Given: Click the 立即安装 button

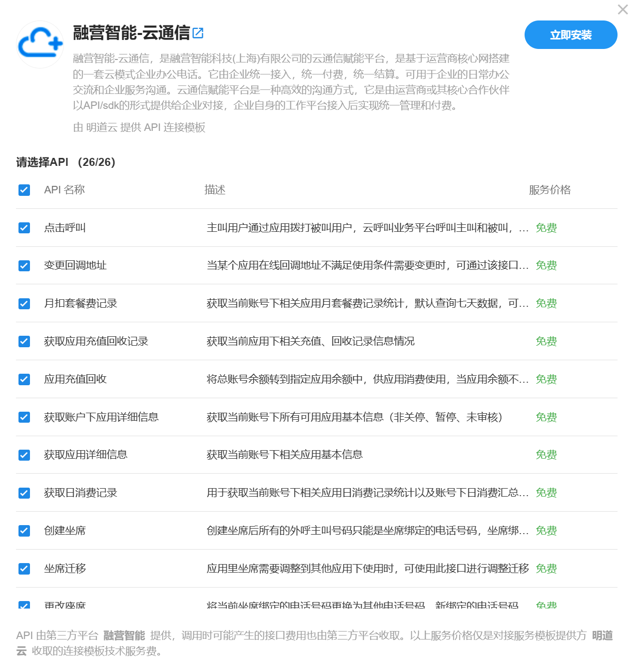Looking at the screenshot, I should [571, 35].
